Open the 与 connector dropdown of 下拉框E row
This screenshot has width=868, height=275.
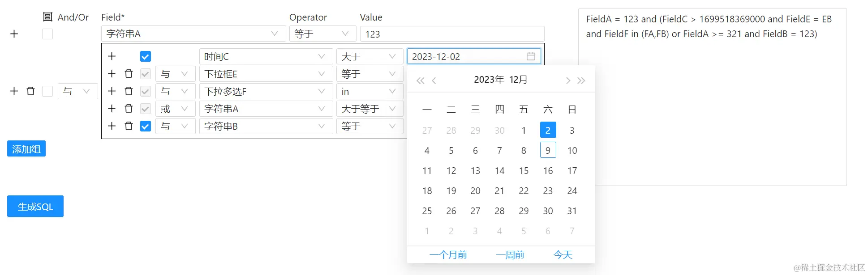pos(175,74)
